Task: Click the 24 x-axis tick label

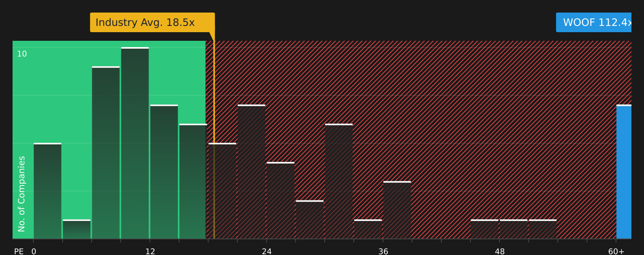Action: pyautogui.click(x=267, y=251)
